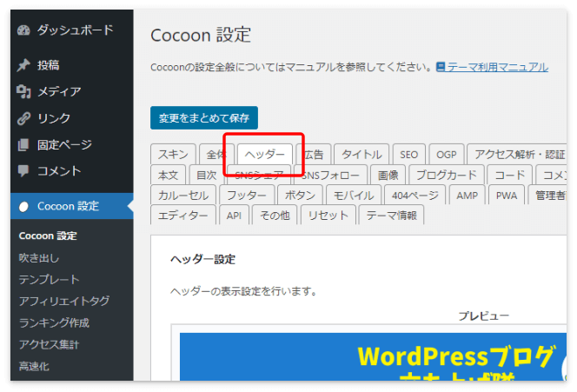Switch to the AMP tab
The width and height of the screenshot is (577, 392).
coord(467,195)
